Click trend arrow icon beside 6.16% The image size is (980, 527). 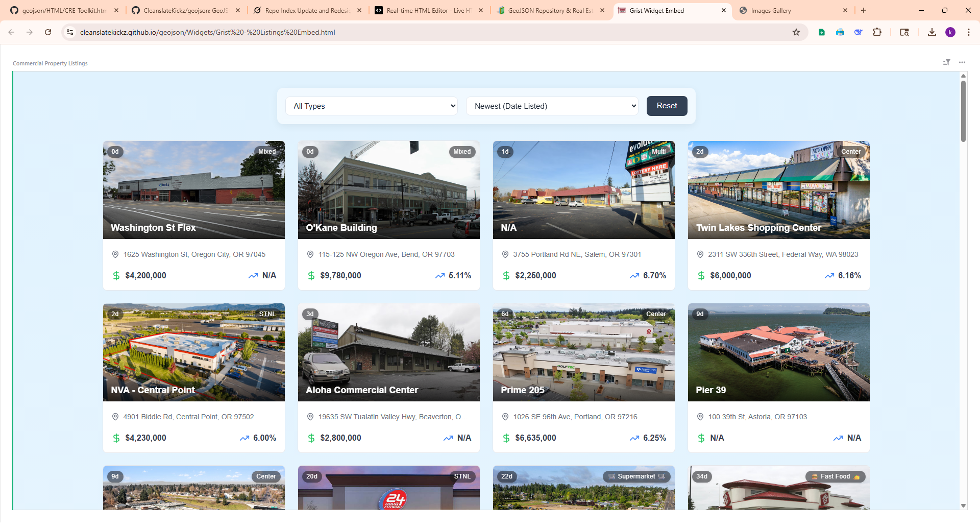[829, 276]
